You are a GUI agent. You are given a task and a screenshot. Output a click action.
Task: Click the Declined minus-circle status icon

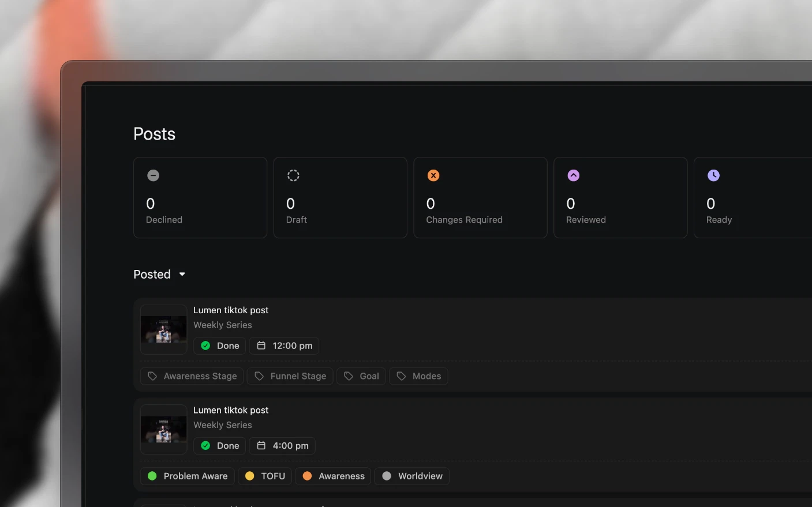[153, 175]
